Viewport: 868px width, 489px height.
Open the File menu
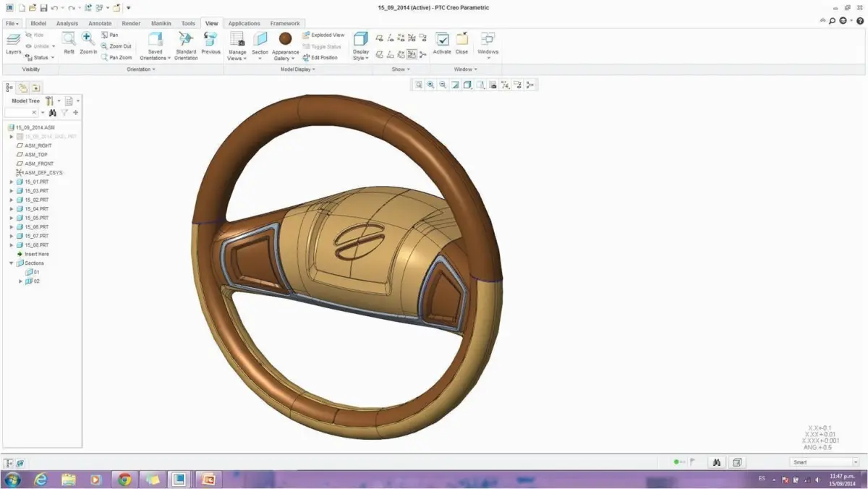click(12, 23)
